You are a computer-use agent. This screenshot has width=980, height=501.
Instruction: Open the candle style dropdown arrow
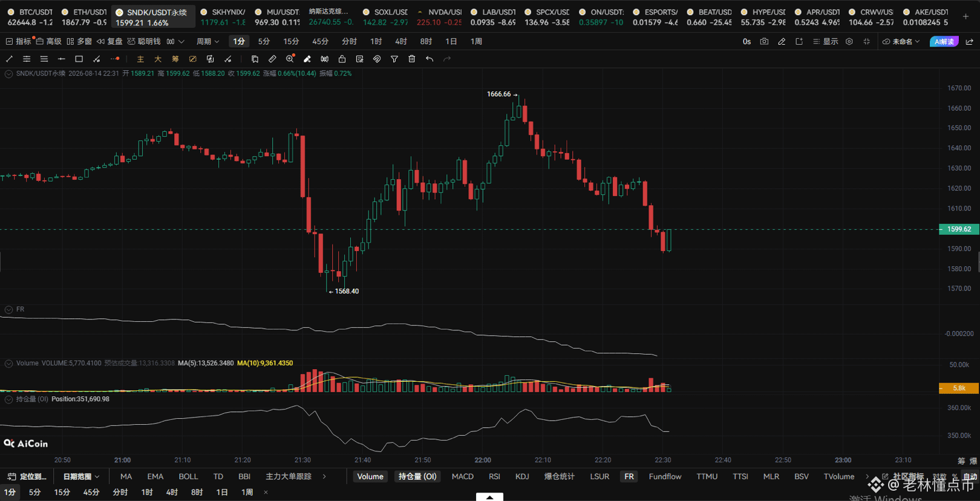[181, 42]
